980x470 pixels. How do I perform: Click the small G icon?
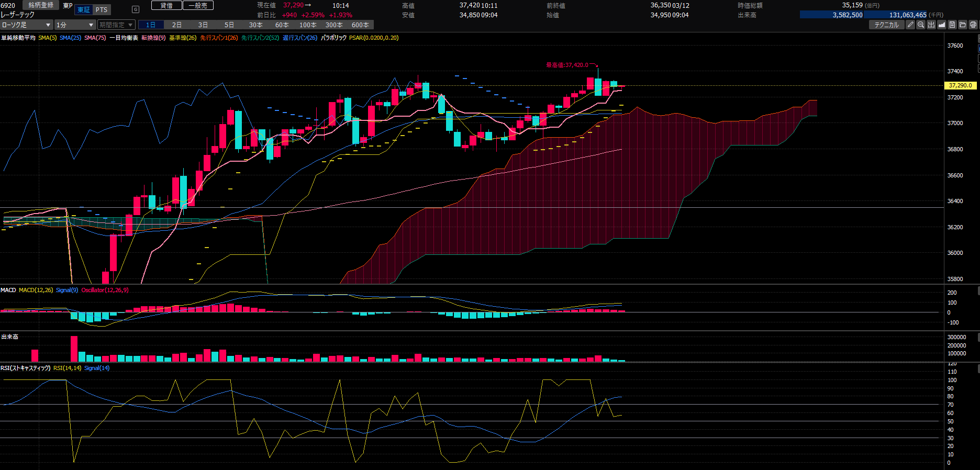[136, 9]
